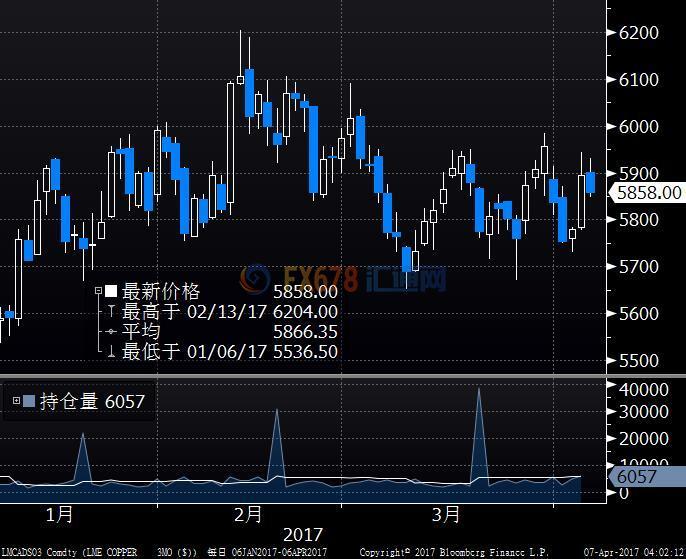This screenshot has height=559, width=686.
Task: Click the 3月 label on the time axis
Action: (446, 515)
